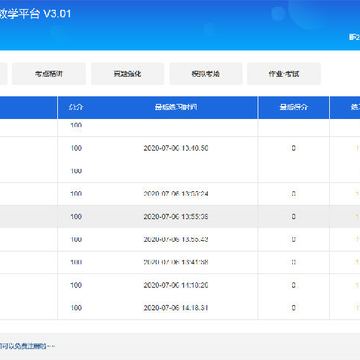
Task: Select the timestamp 2020-07-06 14:18:31
Action: point(176,308)
